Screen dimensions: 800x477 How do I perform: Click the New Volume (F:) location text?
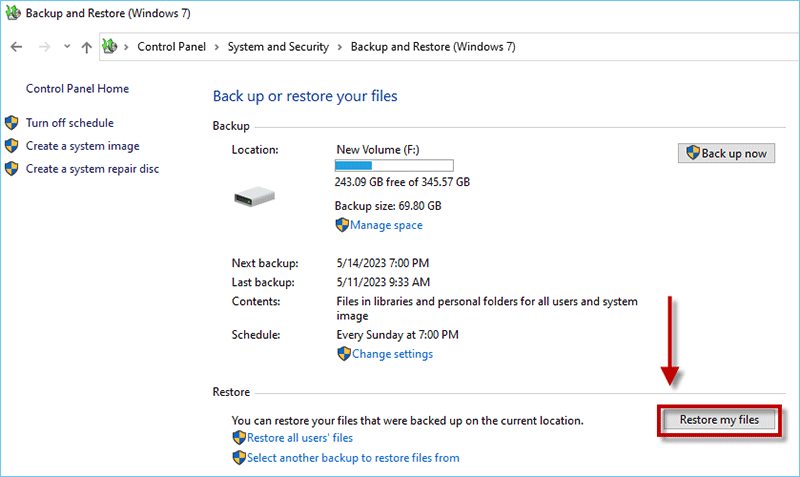(378, 149)
